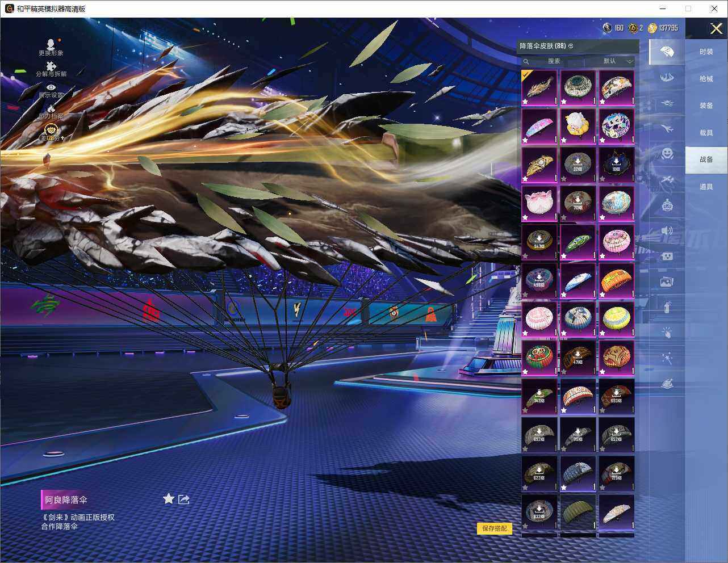This screenshot has height=563, width=728.
Task: Minimize the 和平精英模拟器高清版 window
Action: tap(663, 9)
